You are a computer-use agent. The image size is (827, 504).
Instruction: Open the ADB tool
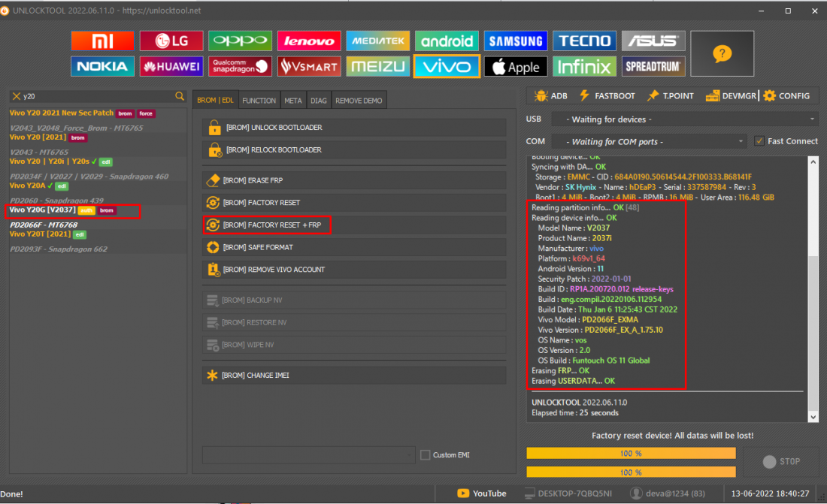pyautogui.click(x=551, y=95)
